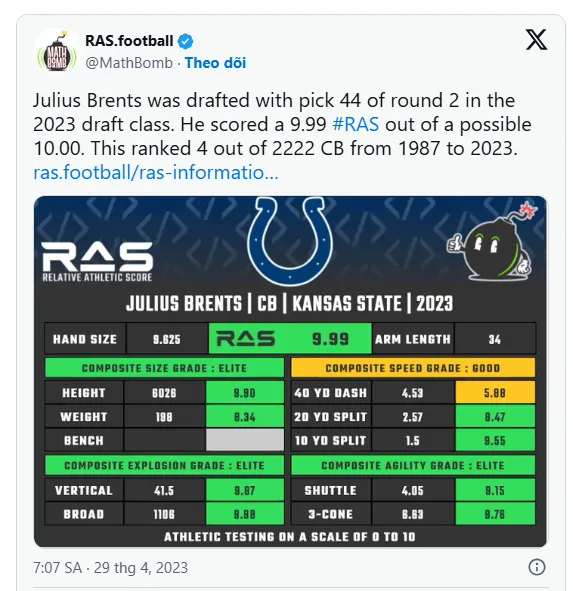Click the RAS Relative Athletic Score logo

tap(97, 262)
